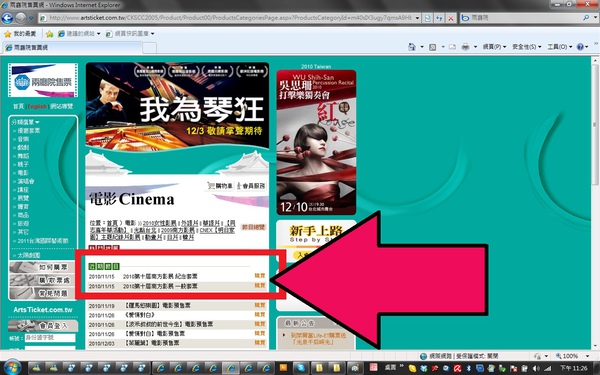600x375 pixels.
Task: Click the Print toolbar icon
Action: click(x=465, y=47)
